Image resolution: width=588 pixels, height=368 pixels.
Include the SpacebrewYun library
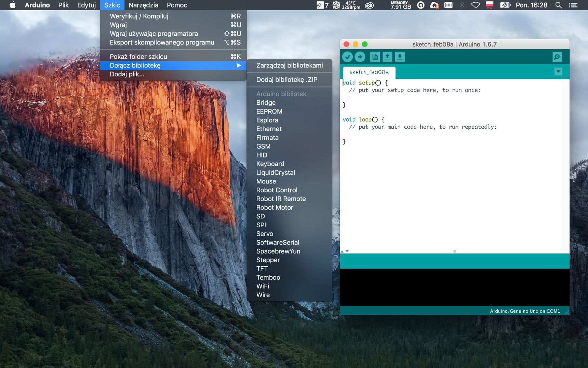[290, 251]
